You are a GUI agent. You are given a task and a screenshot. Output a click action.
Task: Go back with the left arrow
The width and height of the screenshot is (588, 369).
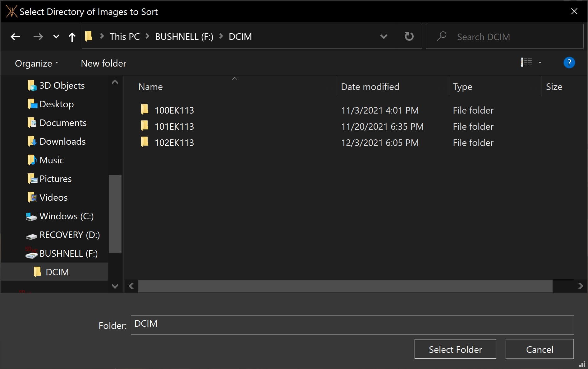click(x=16, y=37)
